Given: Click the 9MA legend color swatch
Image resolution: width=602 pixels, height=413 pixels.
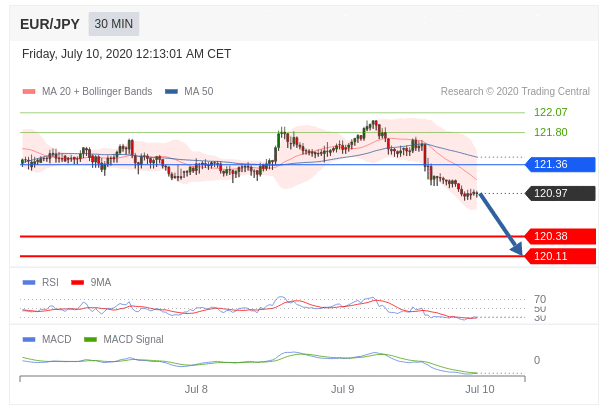Looking at the screenshot, I should [x=78, y=282].
